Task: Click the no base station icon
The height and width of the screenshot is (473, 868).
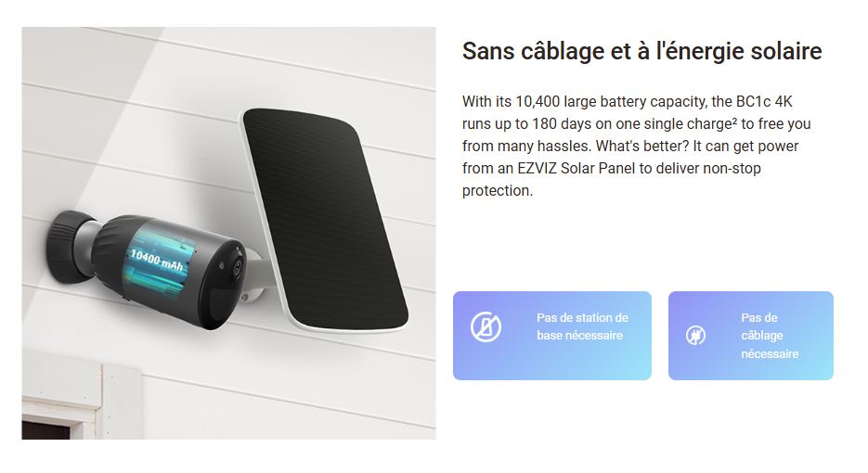Action: [x=486, y=326]
